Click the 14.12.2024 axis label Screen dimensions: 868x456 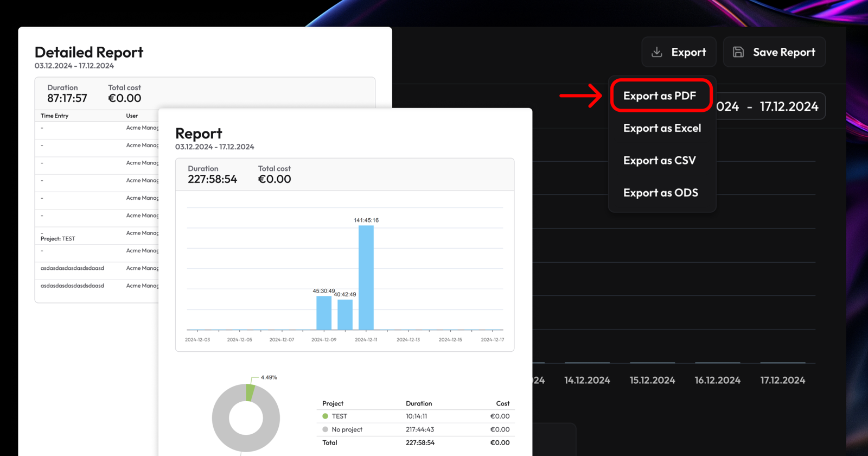(x=587, y=381)
